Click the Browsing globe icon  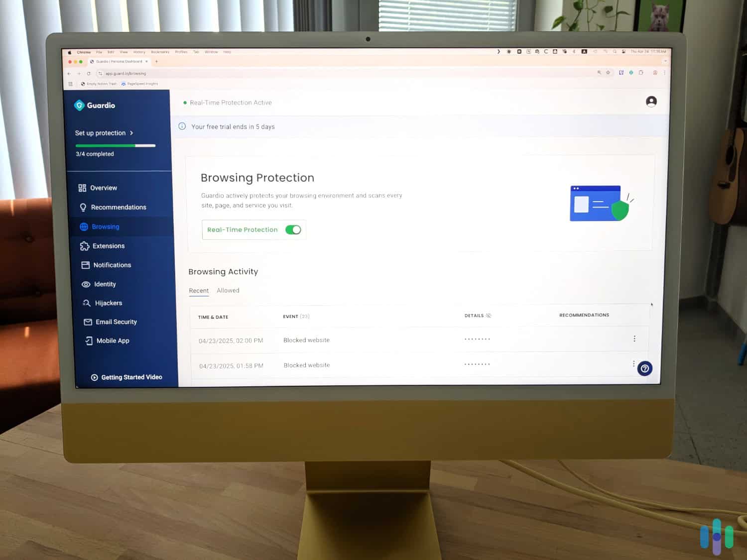(85, 226)
